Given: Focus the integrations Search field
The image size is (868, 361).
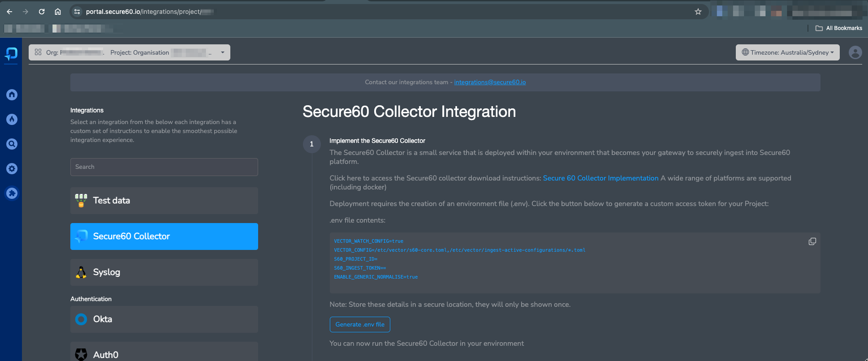Looking at the screenshot, I should (164, 167).
